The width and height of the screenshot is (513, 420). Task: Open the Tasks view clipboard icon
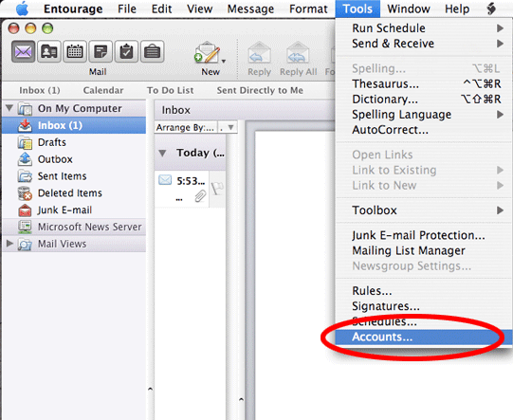[126, 51]
